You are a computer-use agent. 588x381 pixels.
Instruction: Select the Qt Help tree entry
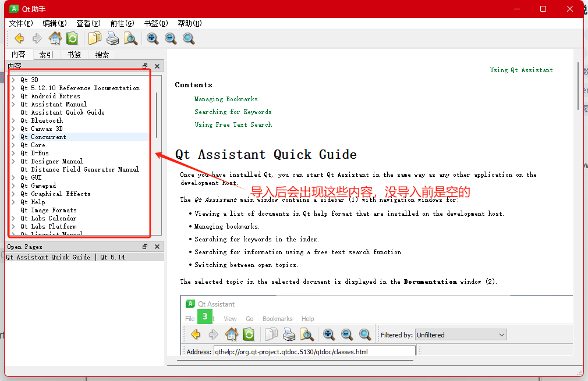[x=33, y=202]
